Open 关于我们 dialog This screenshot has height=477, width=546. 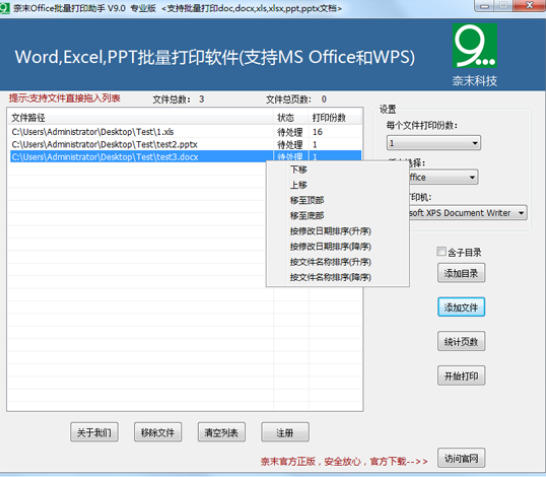[94, 432]
